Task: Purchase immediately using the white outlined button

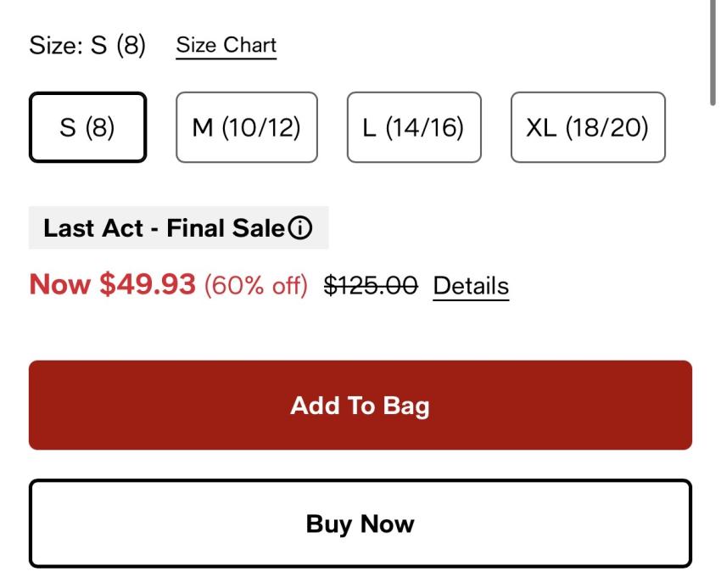Action: point(360,524)
